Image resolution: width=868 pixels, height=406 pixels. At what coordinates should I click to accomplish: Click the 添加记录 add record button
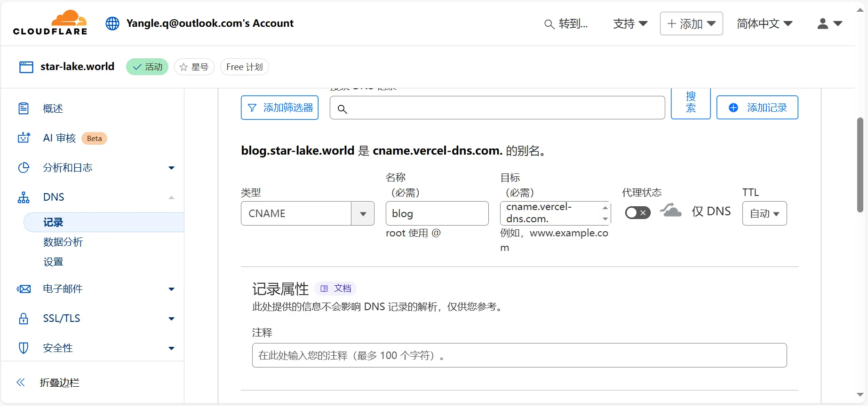point(757,108)
